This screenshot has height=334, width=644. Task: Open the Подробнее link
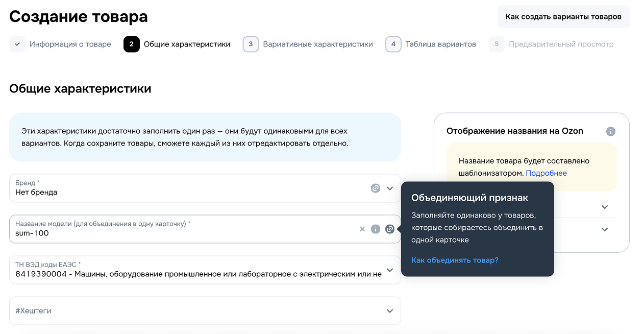point(547,173)
